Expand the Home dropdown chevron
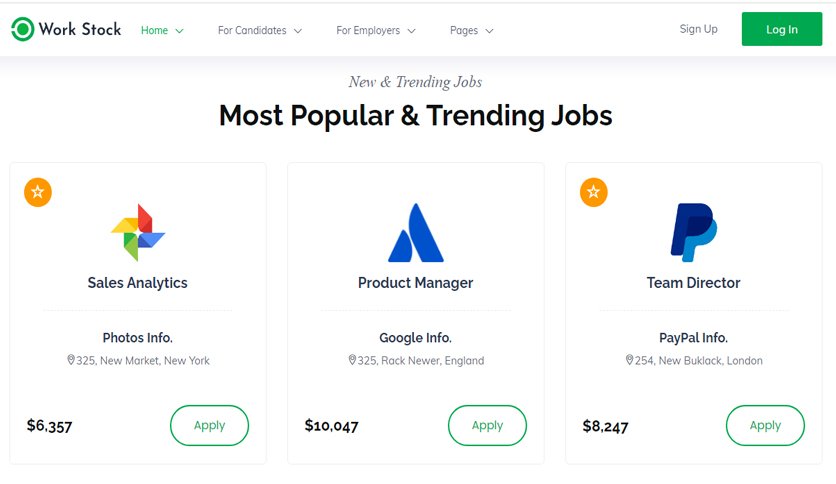The width and height of the screenshot is (836, 484). click(180, 31)
